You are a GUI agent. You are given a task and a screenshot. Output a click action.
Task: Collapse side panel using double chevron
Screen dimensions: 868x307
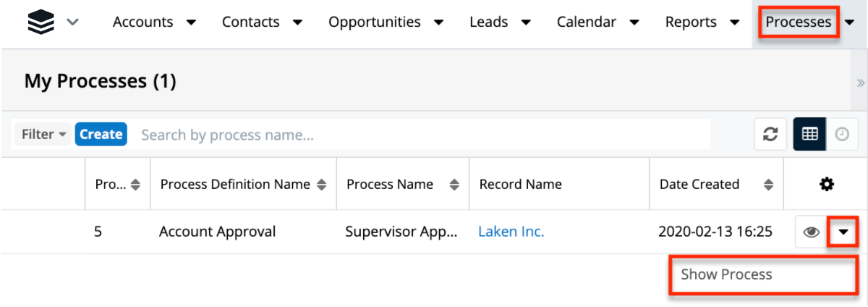tap(860, 83)
